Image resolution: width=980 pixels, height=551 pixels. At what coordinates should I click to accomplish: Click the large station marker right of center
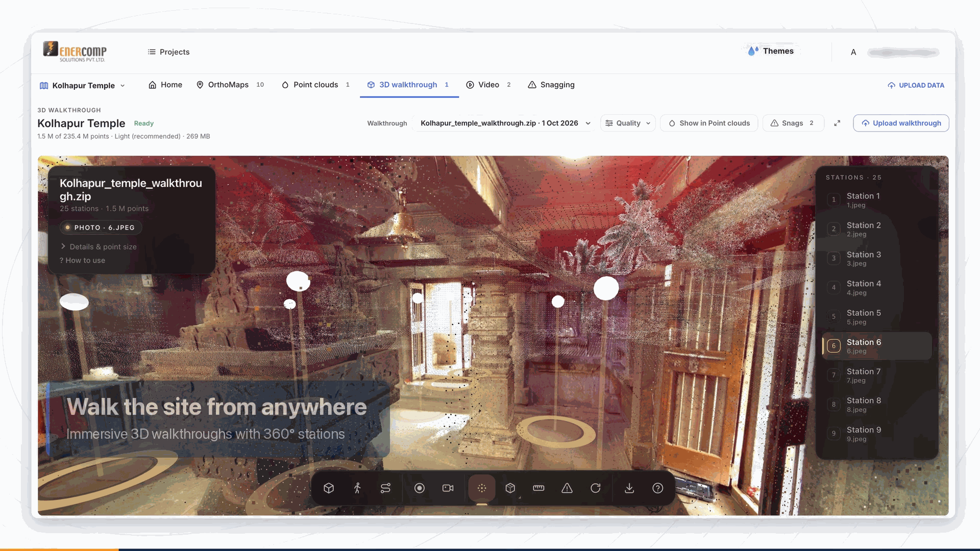tap(606, 288)
